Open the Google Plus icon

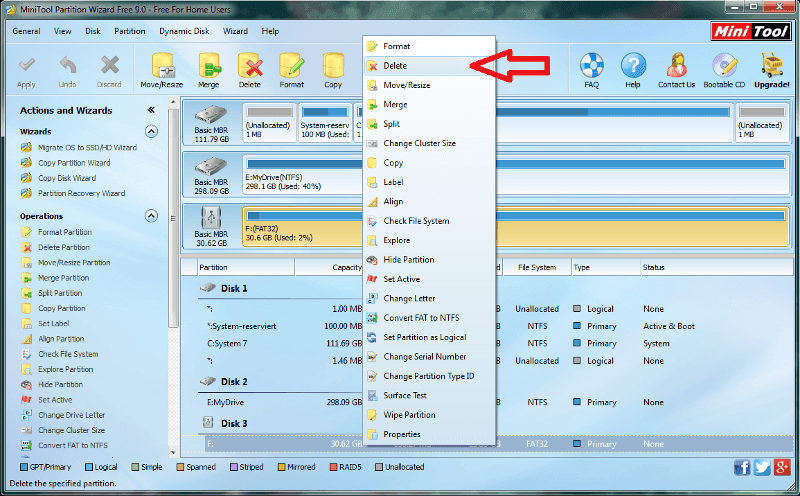(782, 467)
